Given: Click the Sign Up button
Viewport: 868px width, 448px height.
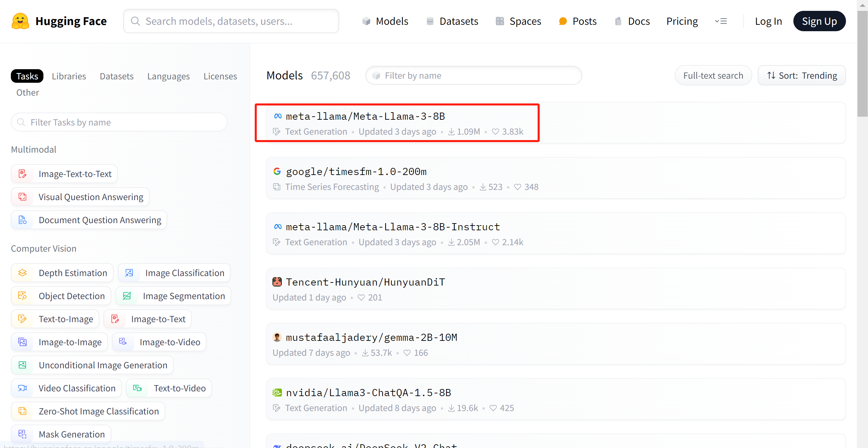Looking at the screenshot, I should click(819, 21).
